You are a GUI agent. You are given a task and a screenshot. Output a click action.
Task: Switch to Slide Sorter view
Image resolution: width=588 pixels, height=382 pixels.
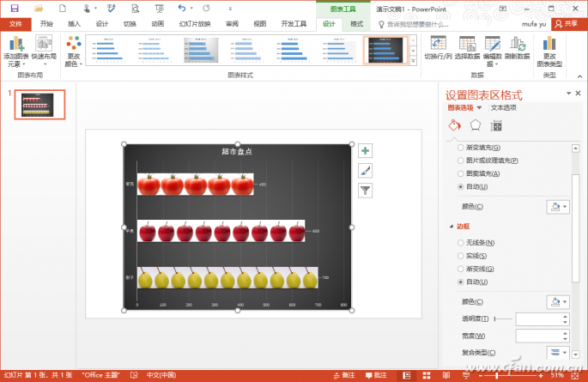pyautogui.click(x=427, y=375)
